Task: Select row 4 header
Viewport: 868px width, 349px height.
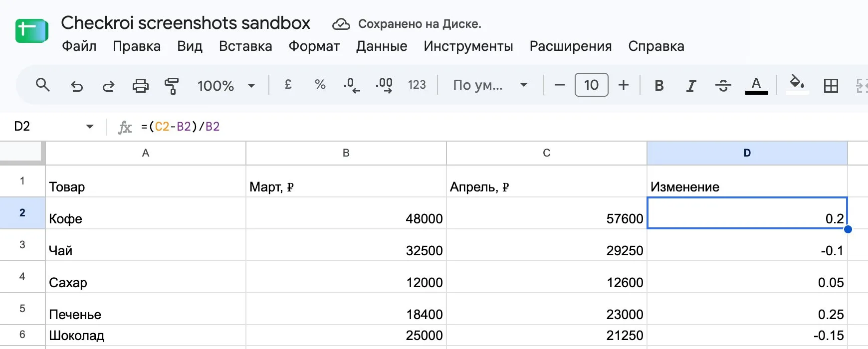Action: pos(22,277)
